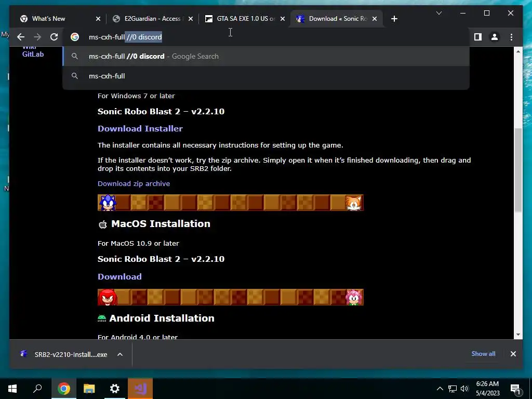Click the Tails sprite in the divider banner
This screenshot has height=399, width=532.
pos(353,203)
